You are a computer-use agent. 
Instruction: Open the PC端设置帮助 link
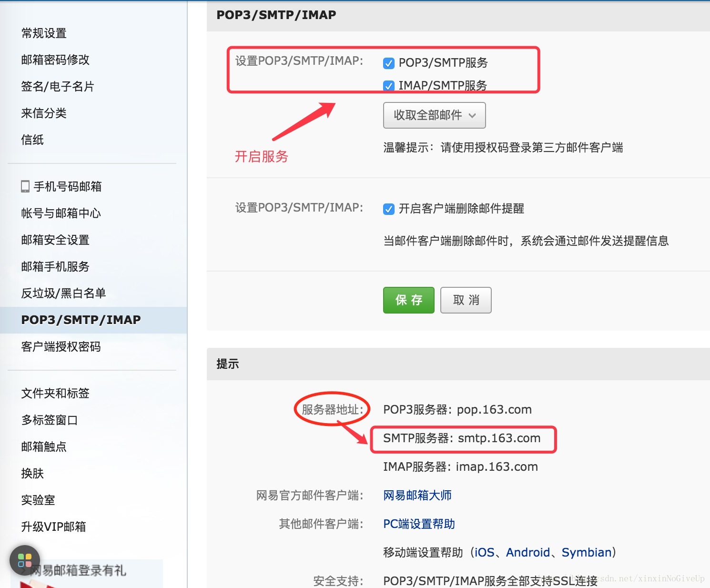419,524
